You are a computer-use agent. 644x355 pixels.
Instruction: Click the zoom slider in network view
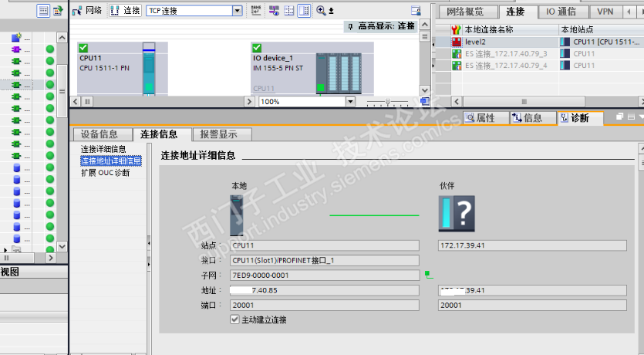(387, 102)
